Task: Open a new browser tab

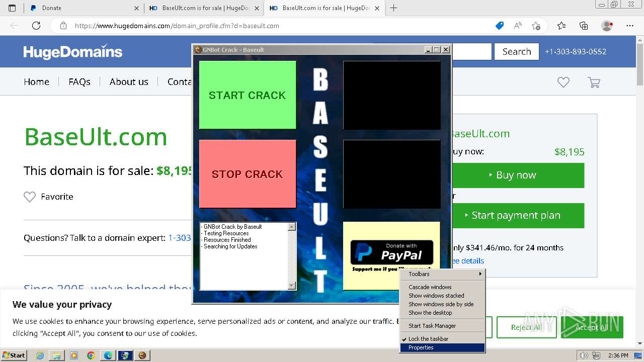Action: click(393, 8)
